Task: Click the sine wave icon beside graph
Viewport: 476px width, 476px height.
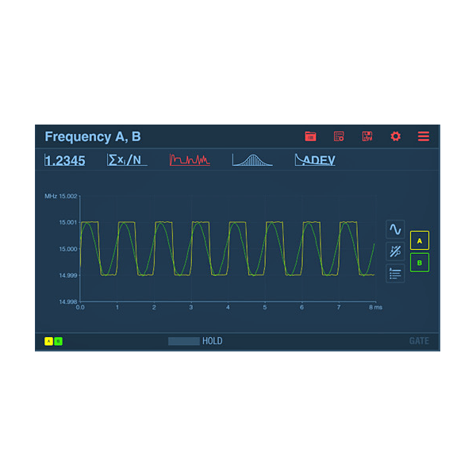Action: pos(395,229)
